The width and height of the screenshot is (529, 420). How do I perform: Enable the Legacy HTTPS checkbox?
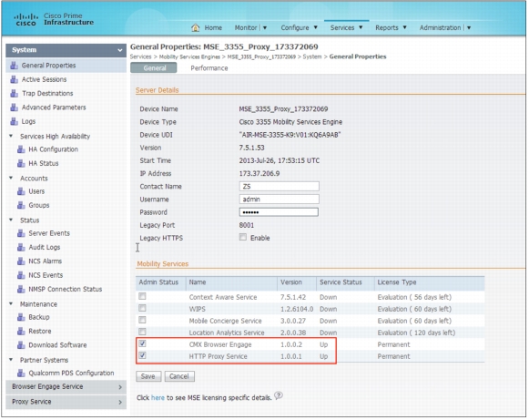243,238
